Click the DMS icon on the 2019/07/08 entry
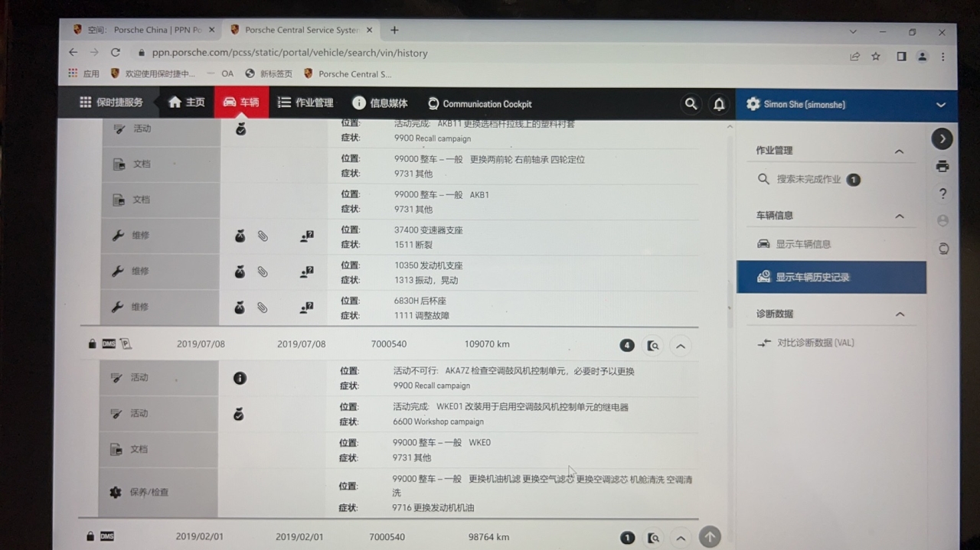Screen dimensions: 980x550 coord(109,344)
